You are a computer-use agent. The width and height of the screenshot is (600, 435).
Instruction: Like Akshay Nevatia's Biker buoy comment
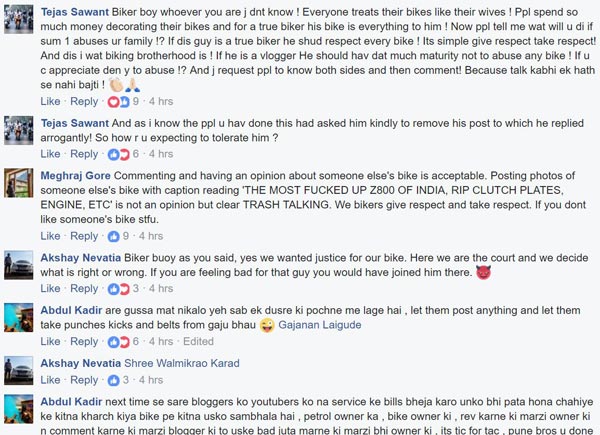(x=50, y=289)
